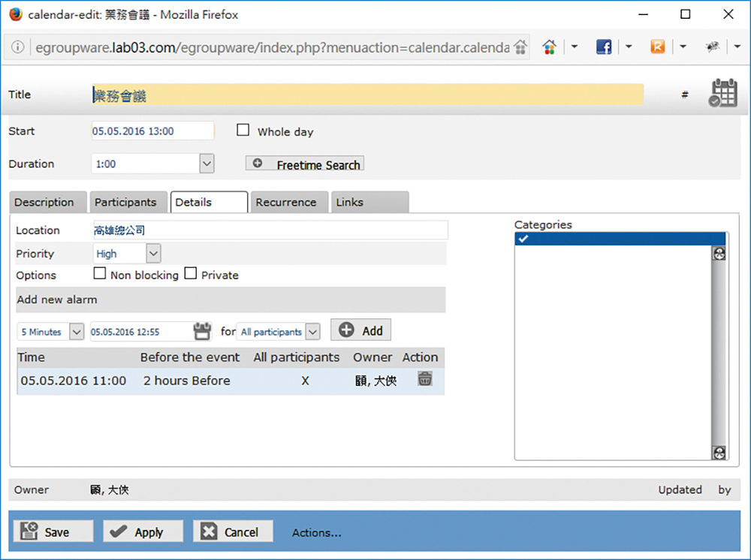This screenshot has height=560, width=751.
Task: Click the Save button
Action: [53, 531]
